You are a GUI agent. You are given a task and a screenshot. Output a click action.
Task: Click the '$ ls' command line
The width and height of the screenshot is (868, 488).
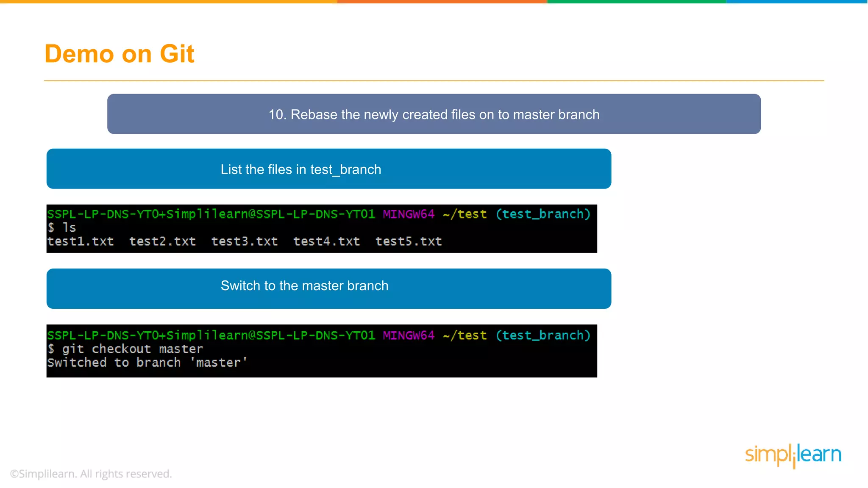[62, 227]
